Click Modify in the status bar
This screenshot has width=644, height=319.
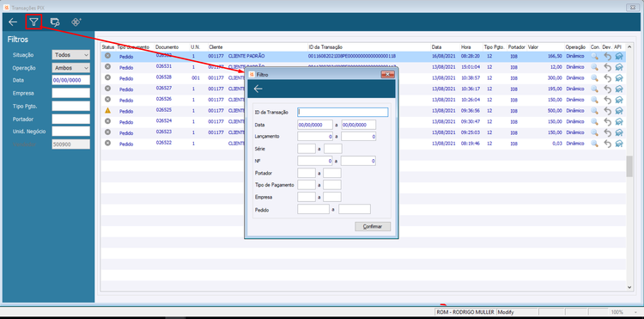click(x=506, y=312)
